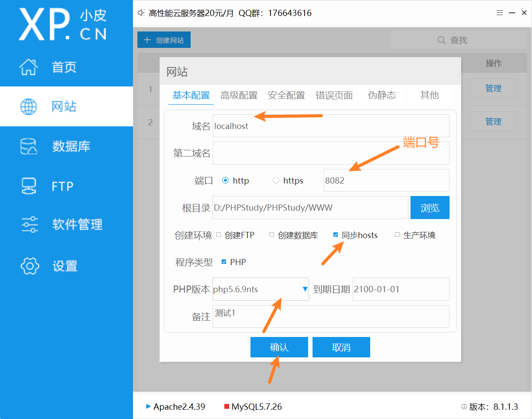This screenshot has height=419, width=532.
Task: Click the 浏览 browse button
Action: [x=430, y=208]
